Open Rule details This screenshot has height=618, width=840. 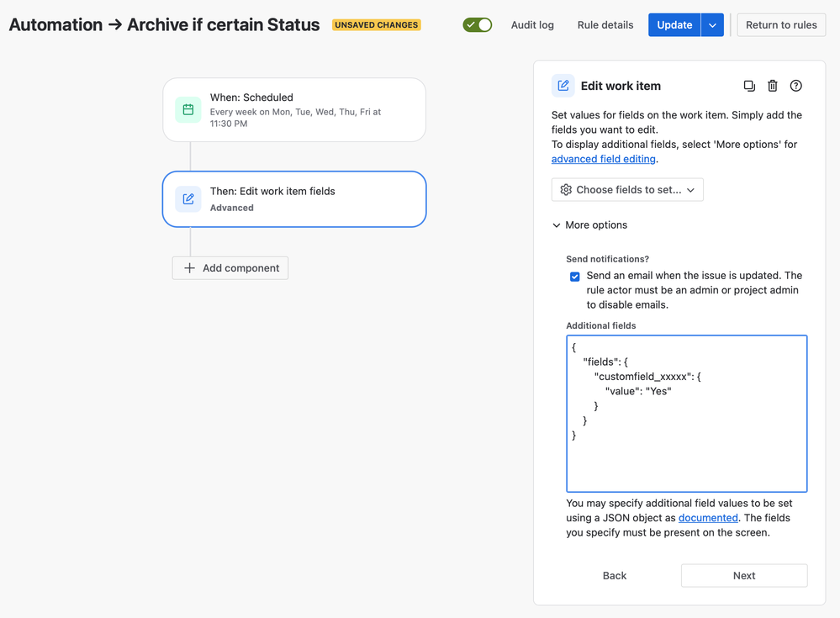[605, 25]
